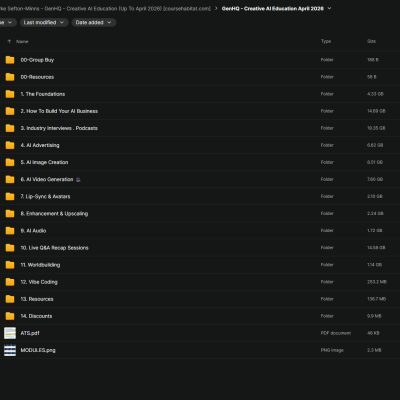
Task: Click the Size column header
Action: coord(371,41)
